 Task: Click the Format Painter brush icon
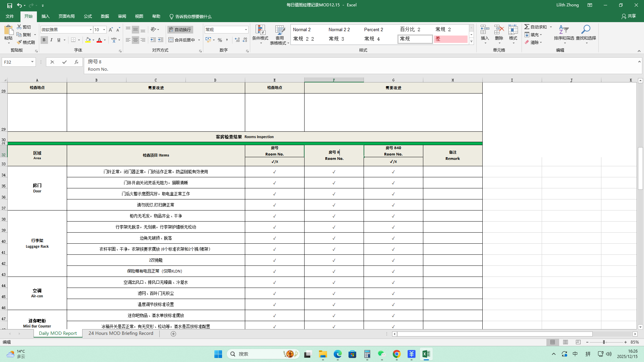(19, 42)
